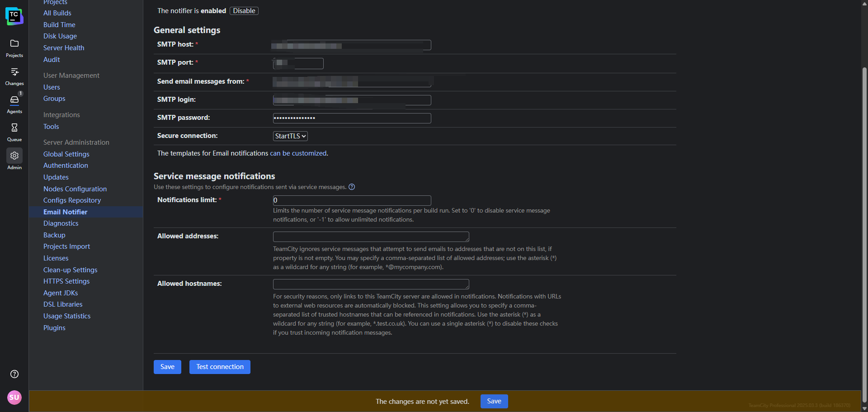Open HTTPS Settings
Viewport: 868px width, 412px height.
[66, 281]
